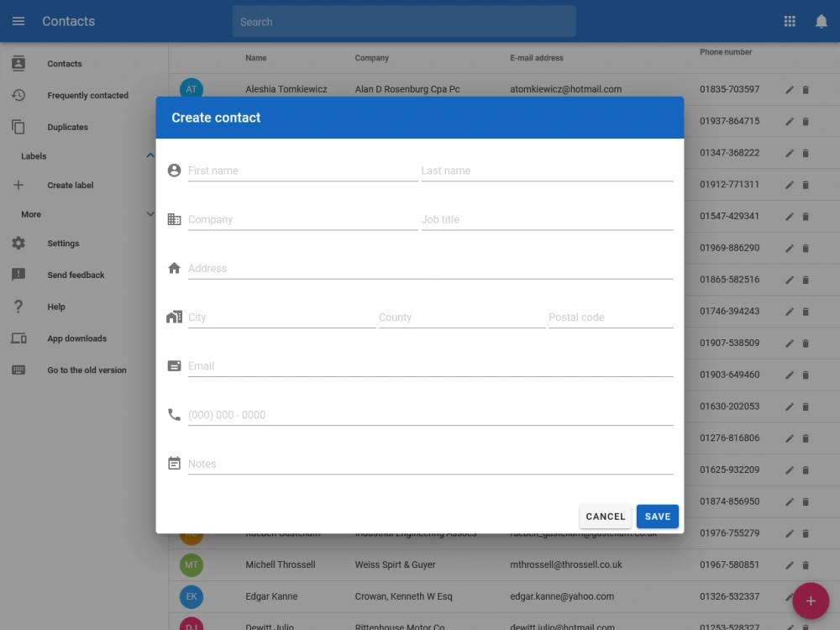Focus the Address field
Viewport: 840px width, 630px height.
coord(431,269)
